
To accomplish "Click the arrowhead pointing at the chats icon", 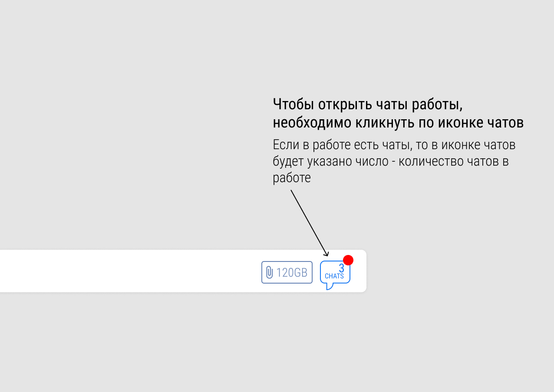I will [x=327, y=254].
